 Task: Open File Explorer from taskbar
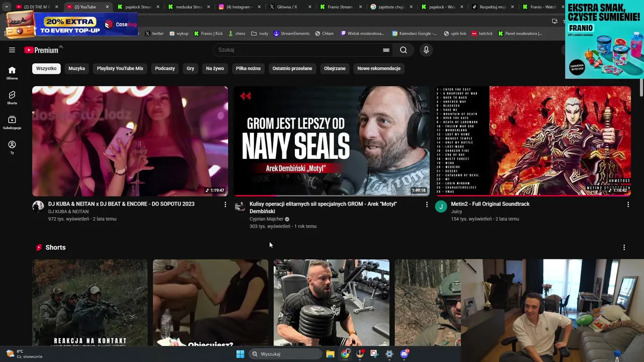tap(330, 354)
